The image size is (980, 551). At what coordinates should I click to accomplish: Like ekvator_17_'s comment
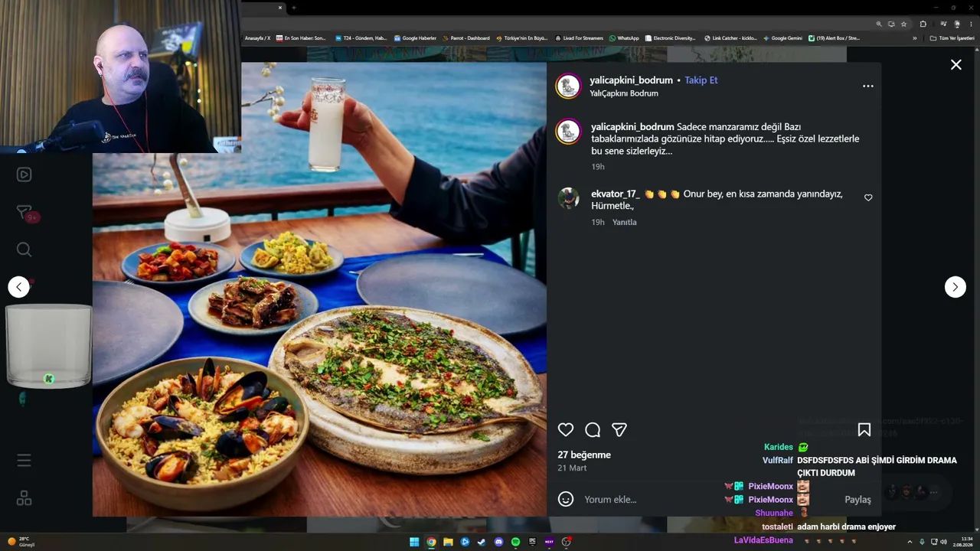[x=868, y=197]
